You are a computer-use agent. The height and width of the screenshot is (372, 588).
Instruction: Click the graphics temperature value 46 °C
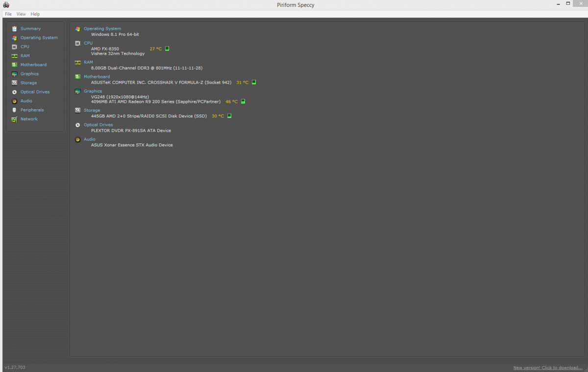(x=231, y=102)
